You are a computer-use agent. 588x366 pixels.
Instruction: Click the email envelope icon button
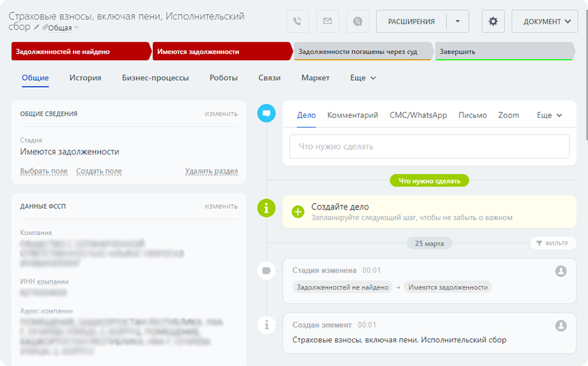(x=328, y=22)
